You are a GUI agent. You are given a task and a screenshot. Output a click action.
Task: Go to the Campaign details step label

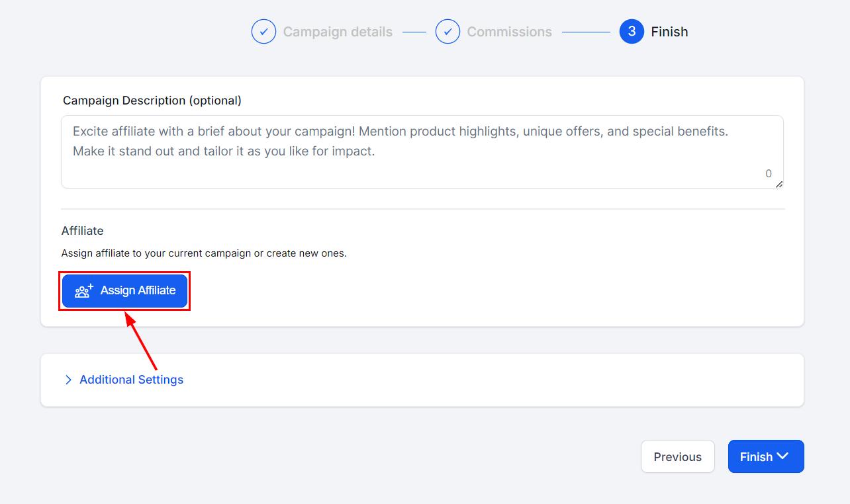click(338, 32)
